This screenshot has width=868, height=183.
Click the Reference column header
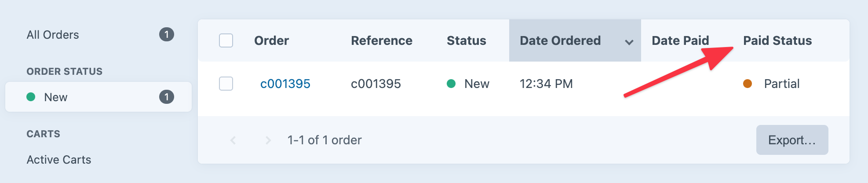click(381, 40)
